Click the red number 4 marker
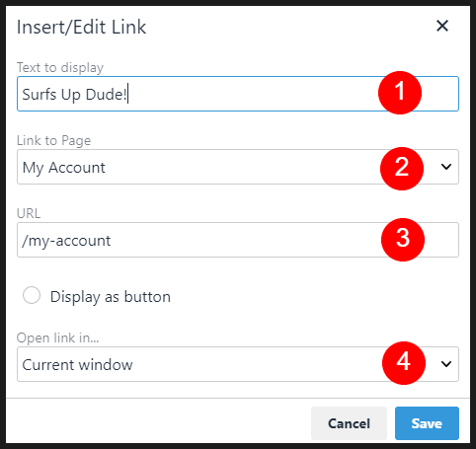Screen dimensions: 476x449 click(404, 363)
